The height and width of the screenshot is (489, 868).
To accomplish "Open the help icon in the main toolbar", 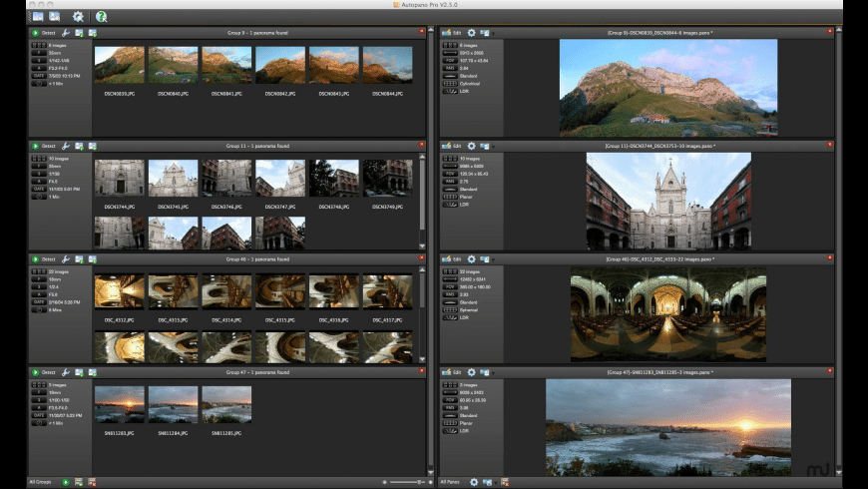I will click(x=102, y=17).
